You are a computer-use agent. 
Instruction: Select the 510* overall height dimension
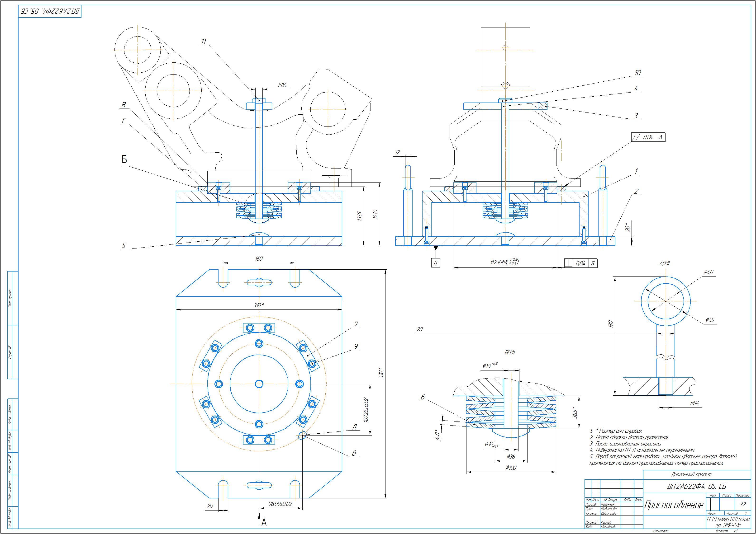point(381,373)
